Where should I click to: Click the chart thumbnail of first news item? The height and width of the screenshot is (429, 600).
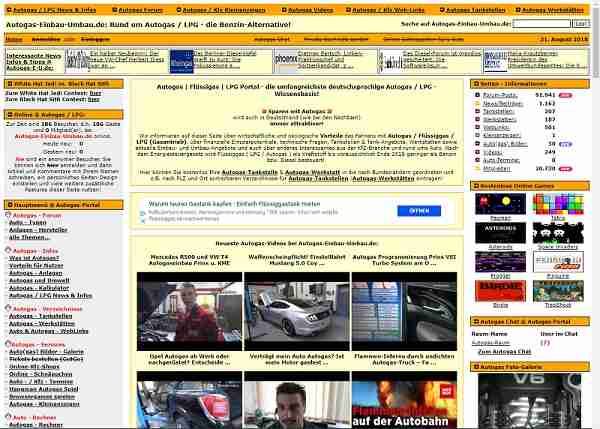click(x=77, y=60)
